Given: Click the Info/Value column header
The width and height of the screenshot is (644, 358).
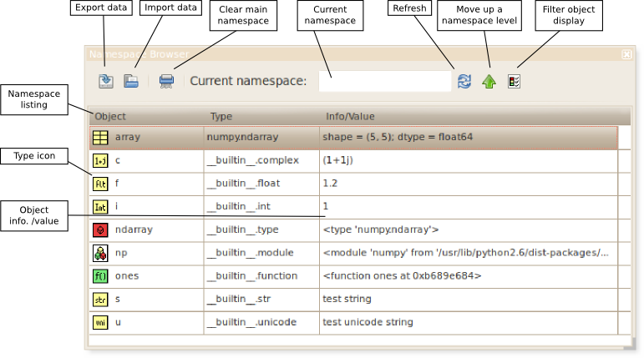Looking at the screenshot, I should (350, 116).
